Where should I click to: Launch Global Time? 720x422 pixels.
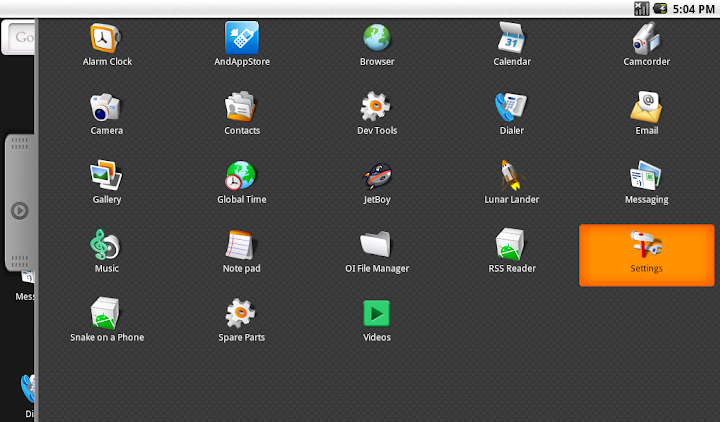(242, 182)
